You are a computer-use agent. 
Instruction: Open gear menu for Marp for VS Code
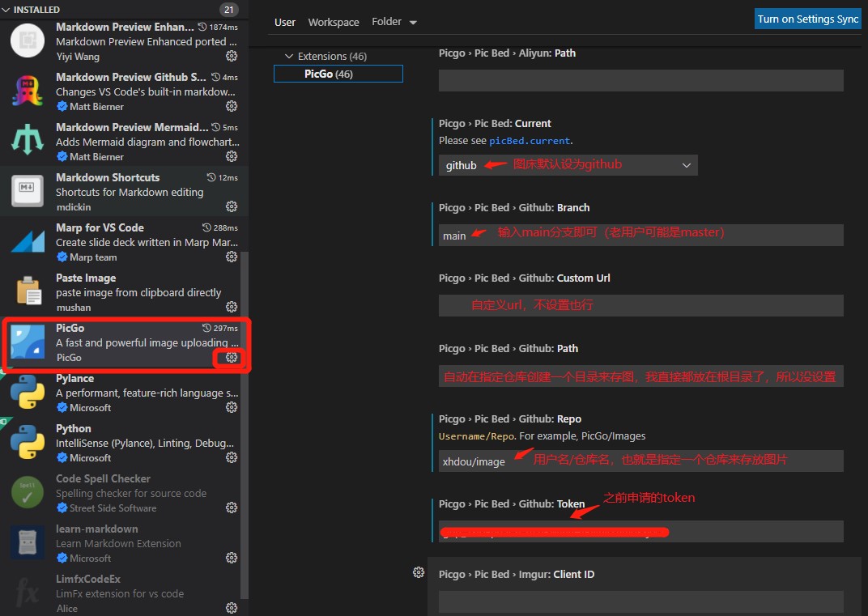pyautogui.click(x=232, y=257)
